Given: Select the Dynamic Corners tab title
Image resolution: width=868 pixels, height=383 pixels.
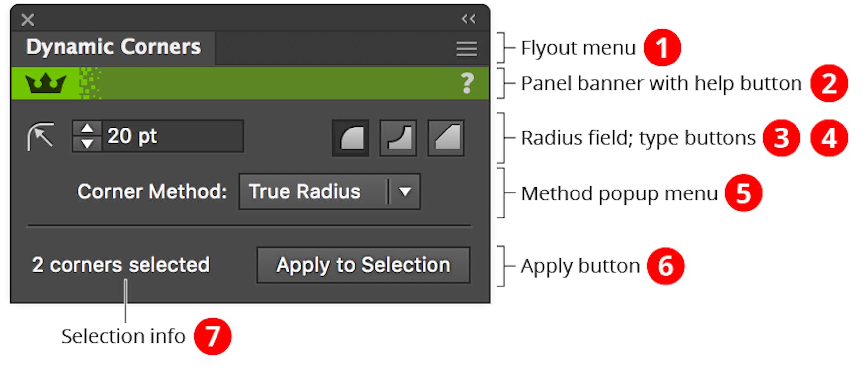Looking at the screenshot, I should pyautogui.click(x=114, y=46).
